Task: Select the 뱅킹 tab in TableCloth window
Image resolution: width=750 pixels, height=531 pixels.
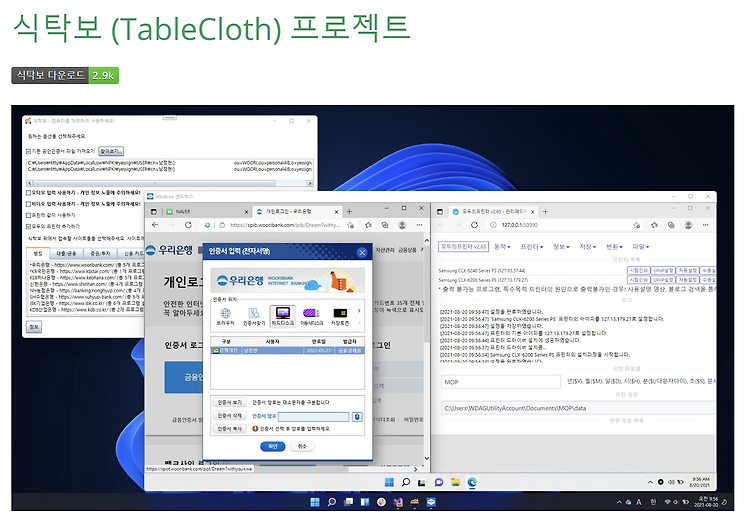Action: tap(38, 253)
